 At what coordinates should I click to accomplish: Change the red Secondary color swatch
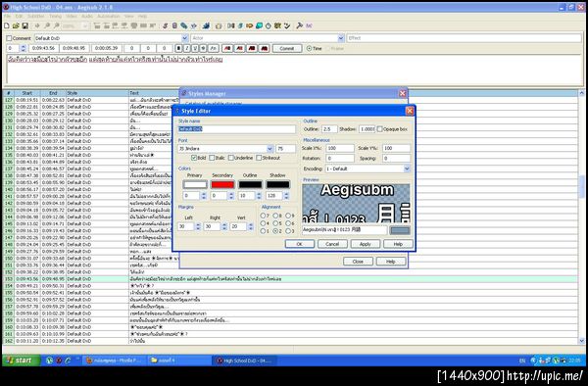coord(222,184)
